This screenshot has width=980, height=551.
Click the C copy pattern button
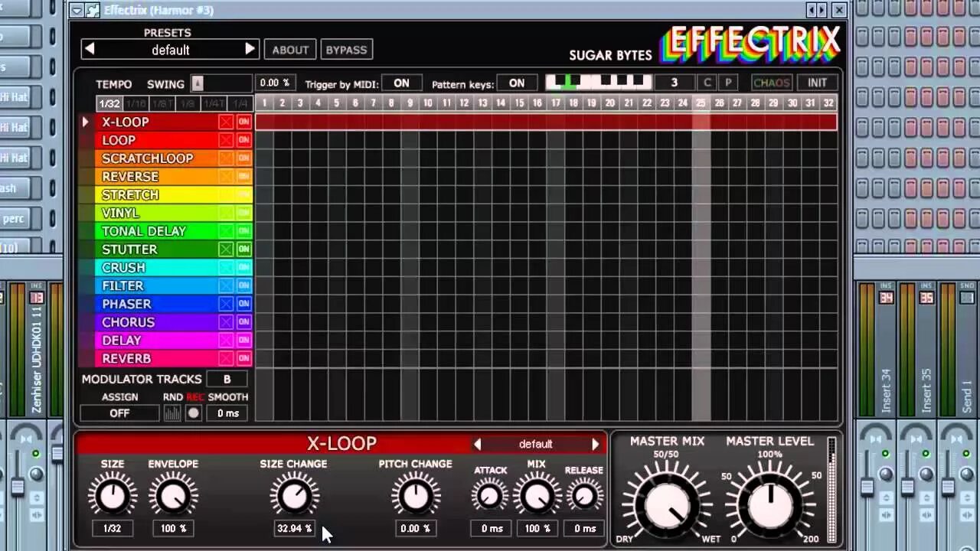[707, 83]
